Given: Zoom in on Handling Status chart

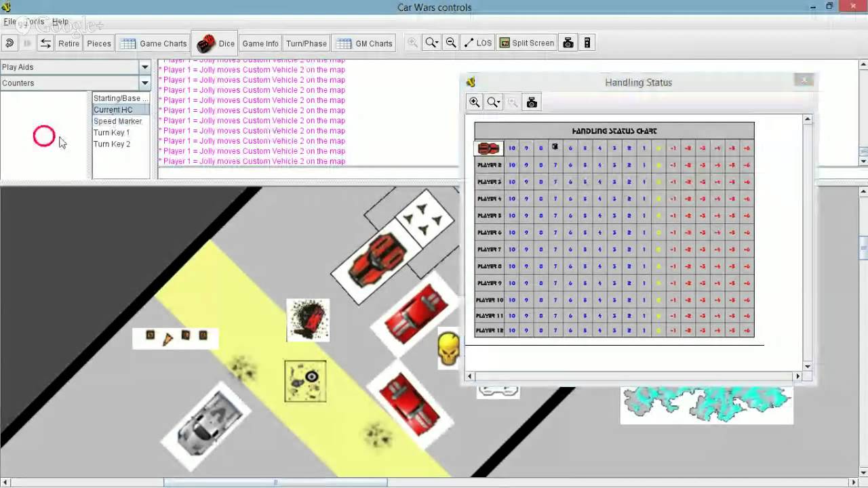Looking at the screenshot, I should [x=475, y=102].
